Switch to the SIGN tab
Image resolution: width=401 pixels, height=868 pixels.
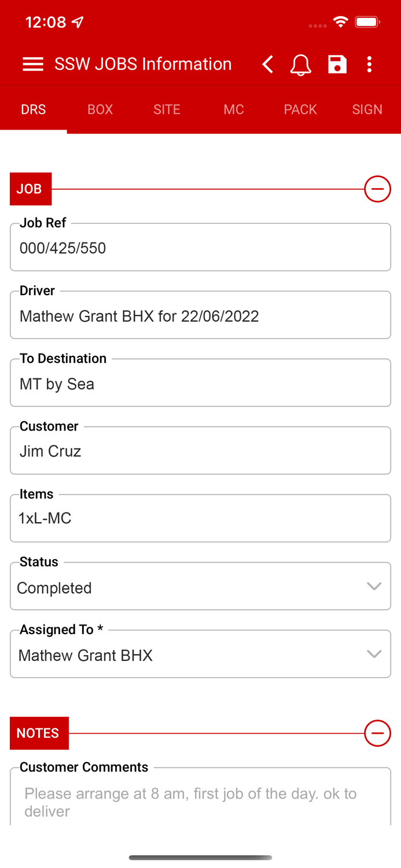point(367,109)
